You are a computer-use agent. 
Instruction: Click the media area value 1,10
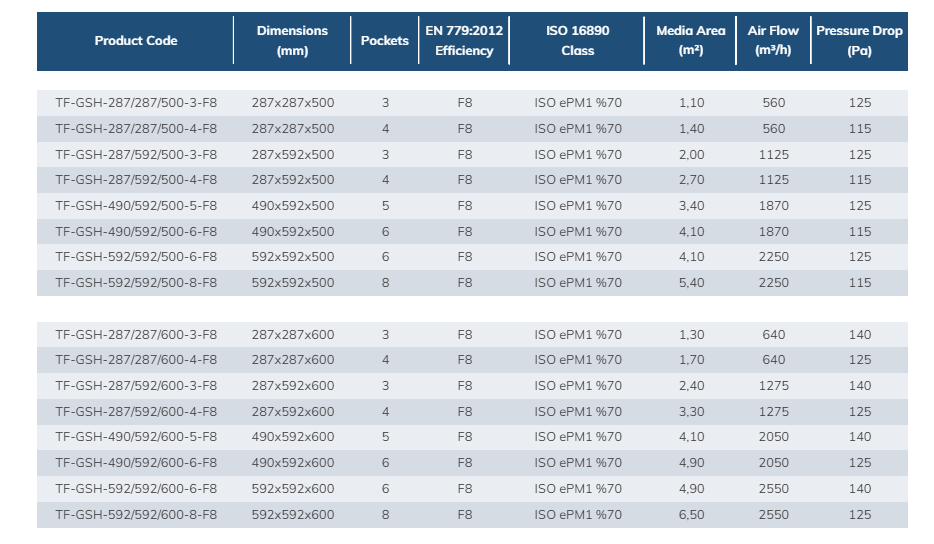pyautogui.click(x=691, y=103)
